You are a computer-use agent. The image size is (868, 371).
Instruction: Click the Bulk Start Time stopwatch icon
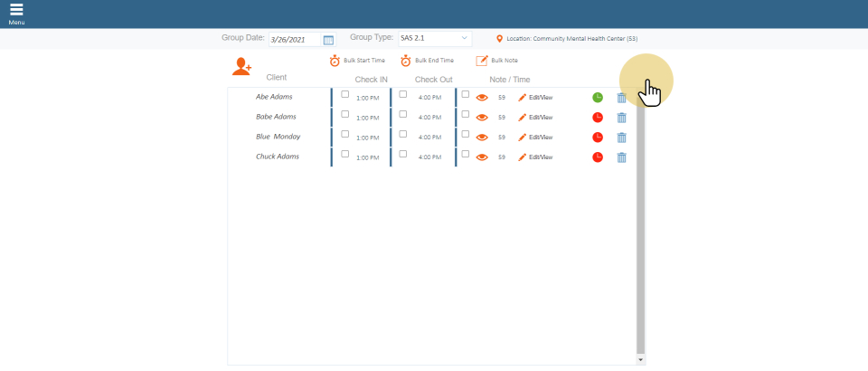[x=335, y=61]
